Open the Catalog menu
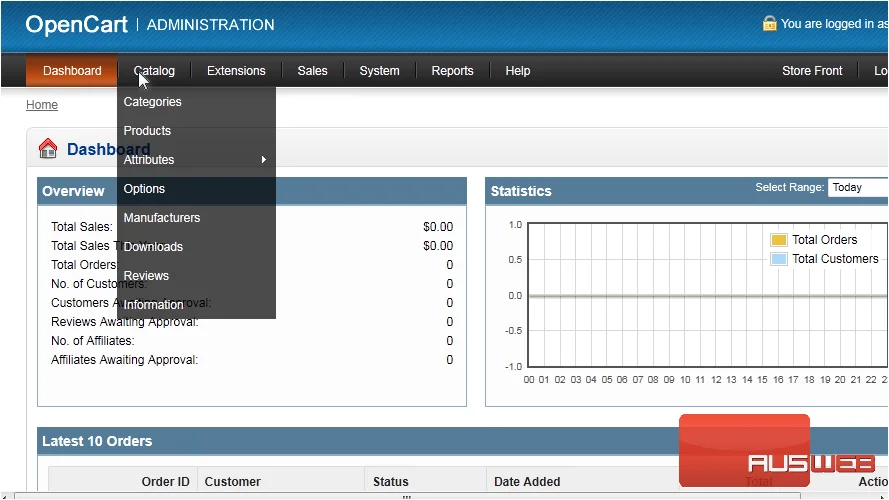The width and height of the screenshot is (889, 500). [154, 71]
